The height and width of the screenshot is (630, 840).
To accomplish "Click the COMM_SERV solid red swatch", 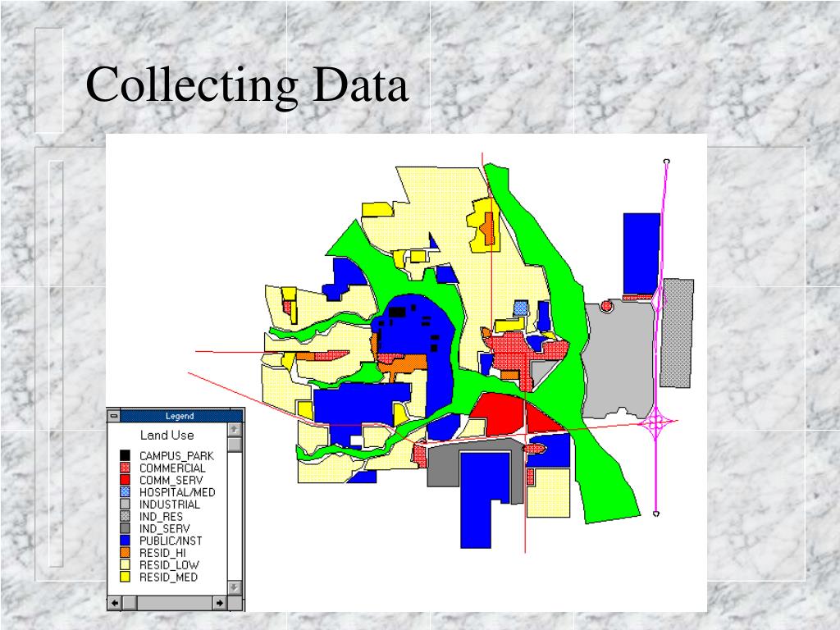I will [x=125, y=479].
